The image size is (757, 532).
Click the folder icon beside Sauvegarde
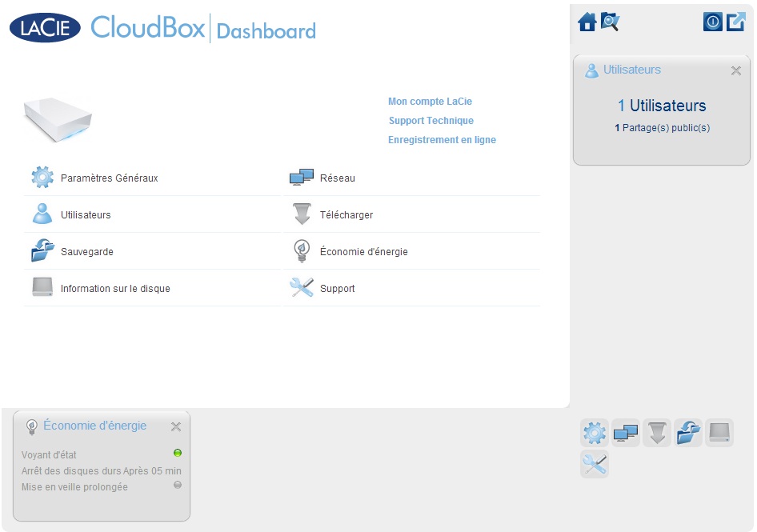pos(42,250)
